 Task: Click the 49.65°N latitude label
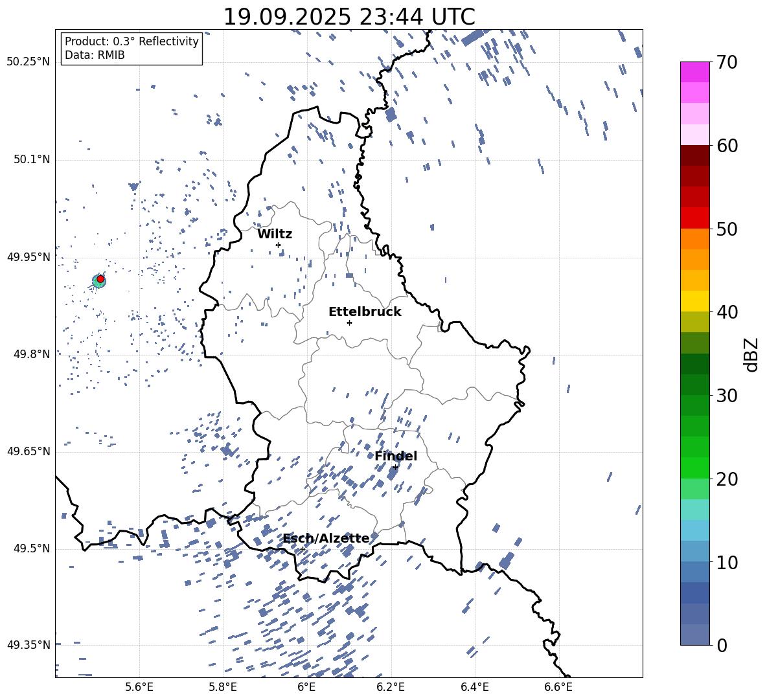[x=29, y=451]
